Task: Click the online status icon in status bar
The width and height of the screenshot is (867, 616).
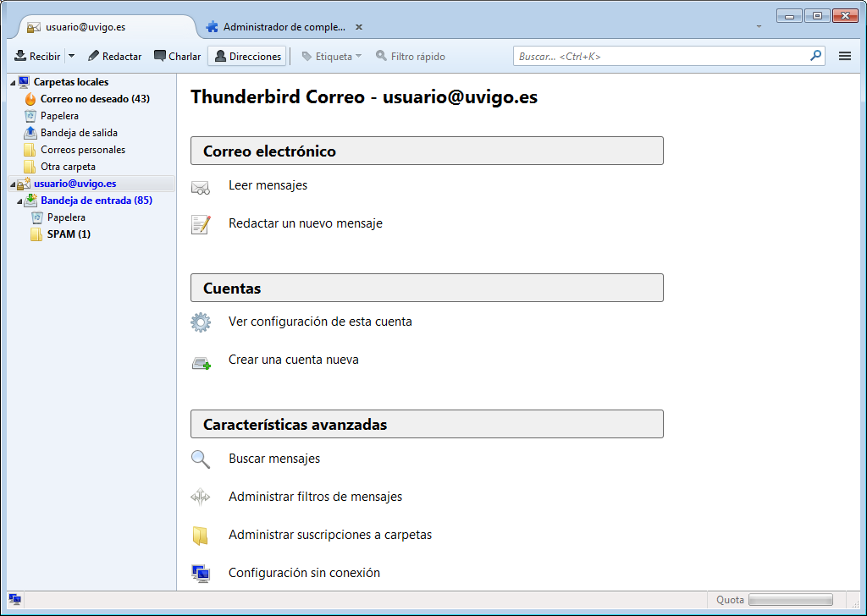Action: [x=14, y=599]
